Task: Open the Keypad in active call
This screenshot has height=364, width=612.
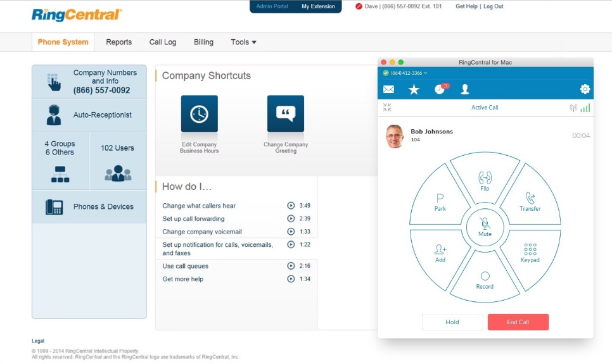Action: point(530,252)
